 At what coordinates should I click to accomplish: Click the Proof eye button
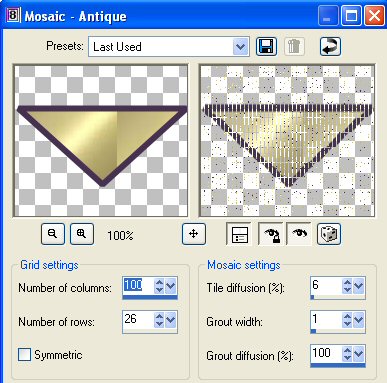pos(299,234)
